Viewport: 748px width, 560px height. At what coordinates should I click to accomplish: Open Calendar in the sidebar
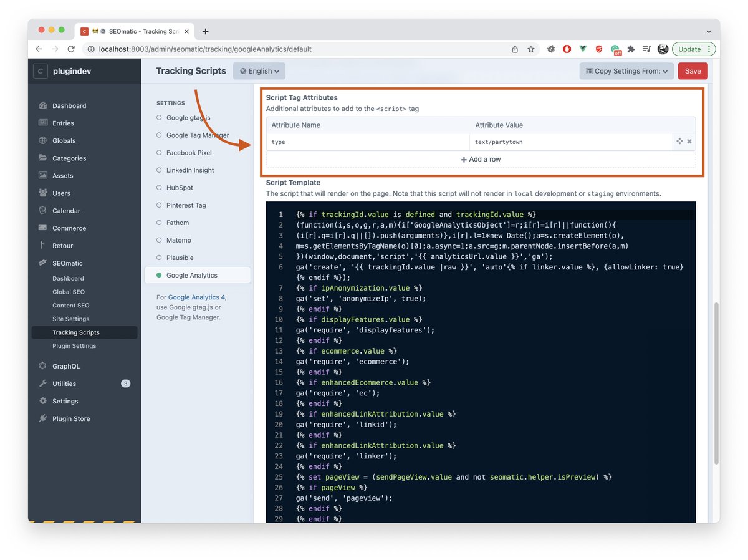[x=66, y=210]
